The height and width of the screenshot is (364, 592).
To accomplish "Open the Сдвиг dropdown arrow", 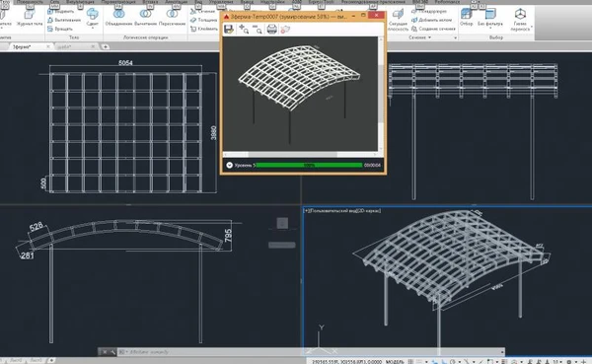I will pyautogui.click(x=92, y=28).
